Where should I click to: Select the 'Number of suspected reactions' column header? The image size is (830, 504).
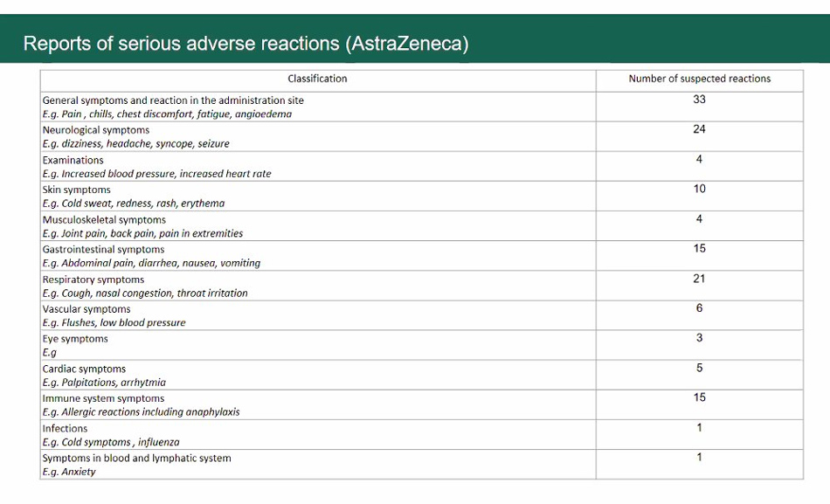699,79
